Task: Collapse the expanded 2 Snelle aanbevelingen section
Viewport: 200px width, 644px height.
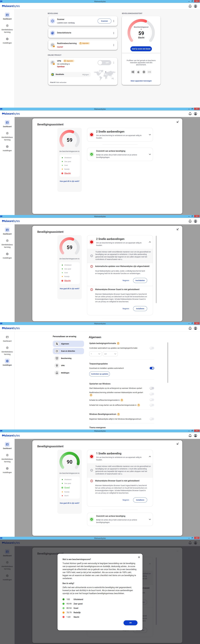Action: pos(150,242)
